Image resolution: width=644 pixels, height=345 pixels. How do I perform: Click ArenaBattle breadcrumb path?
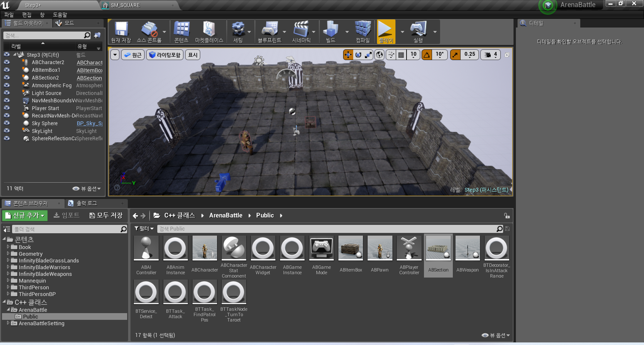pos(226,215)
